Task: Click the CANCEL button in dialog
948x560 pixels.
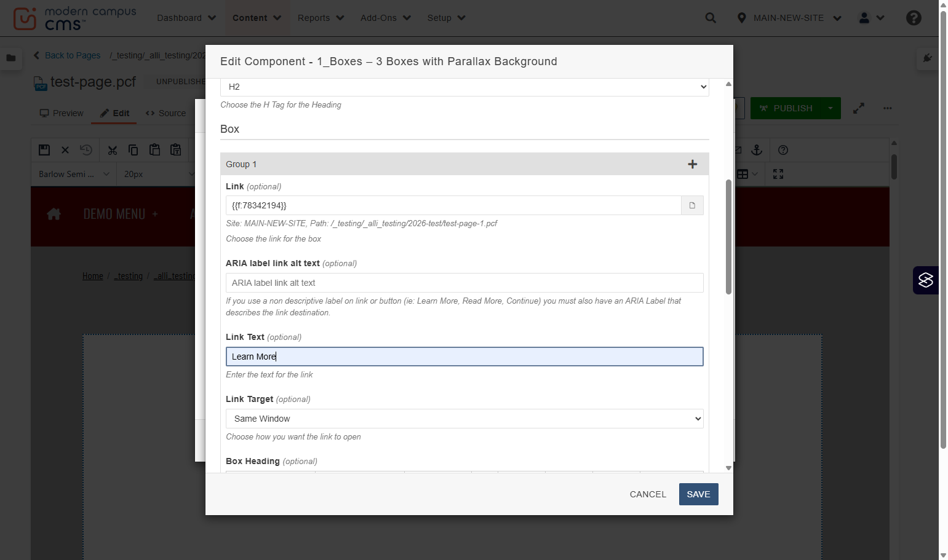Action: 648,494
